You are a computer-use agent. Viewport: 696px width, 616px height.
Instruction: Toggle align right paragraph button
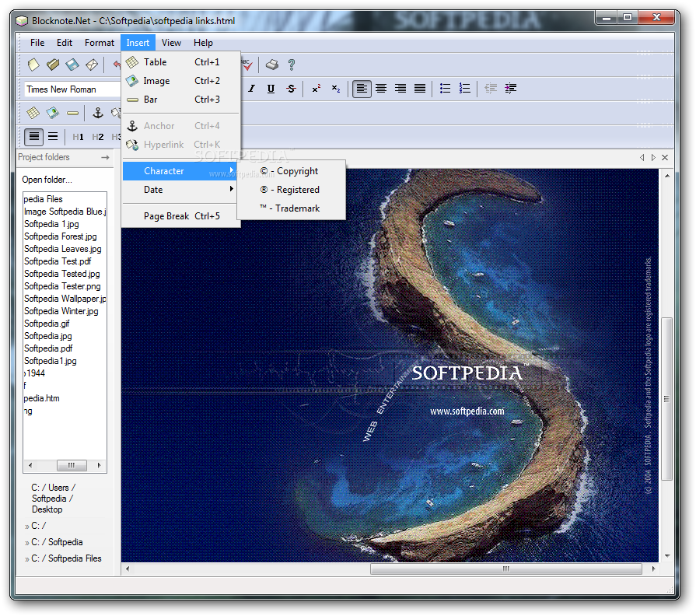click(400, 89)
